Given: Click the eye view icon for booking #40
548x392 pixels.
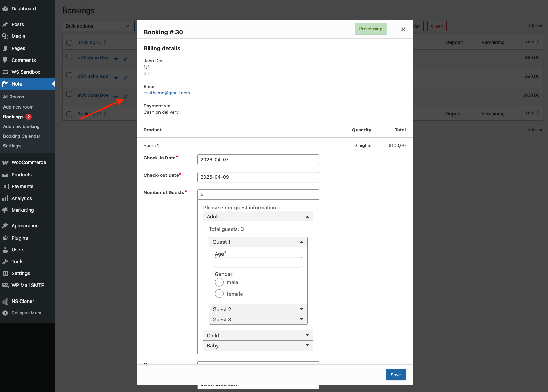Looking at the screenshot, I should click(116, 59).
